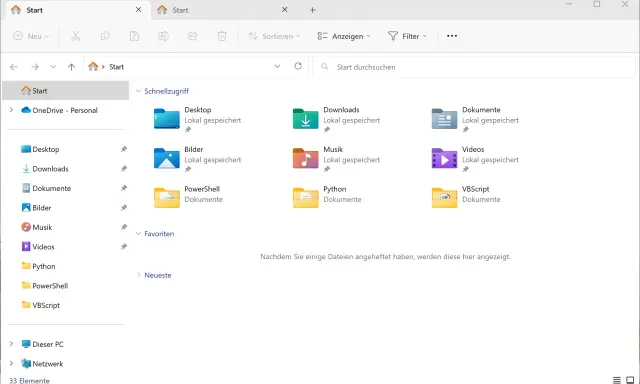Viewport: 640px width, 384px height.
Task: Click the Share icon in toolbar
Action: point(193,36)
